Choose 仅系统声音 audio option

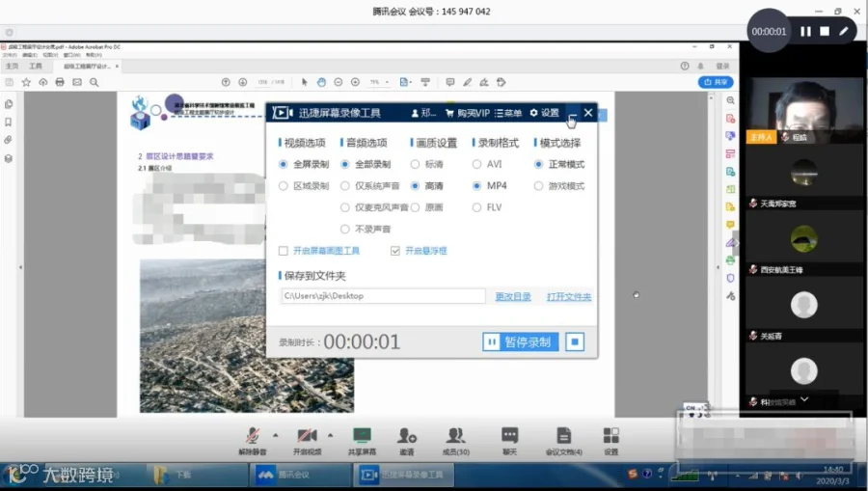tap(369, 186)
